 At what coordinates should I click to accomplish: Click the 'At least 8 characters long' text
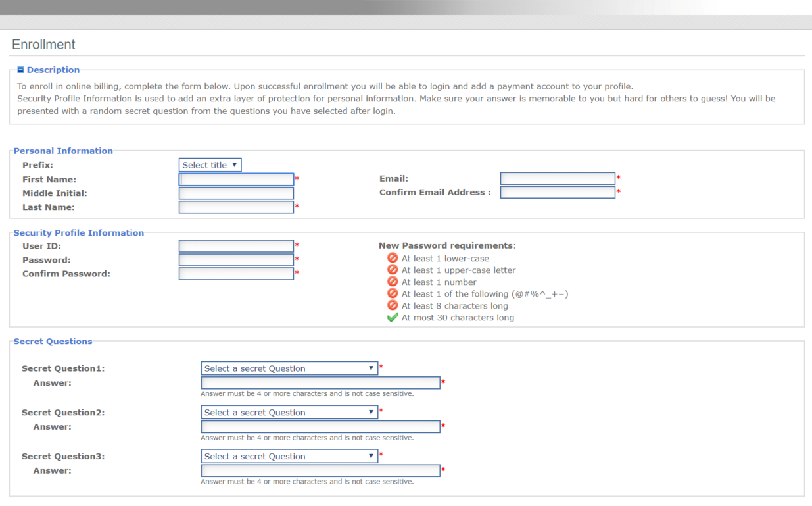[455, 306]
